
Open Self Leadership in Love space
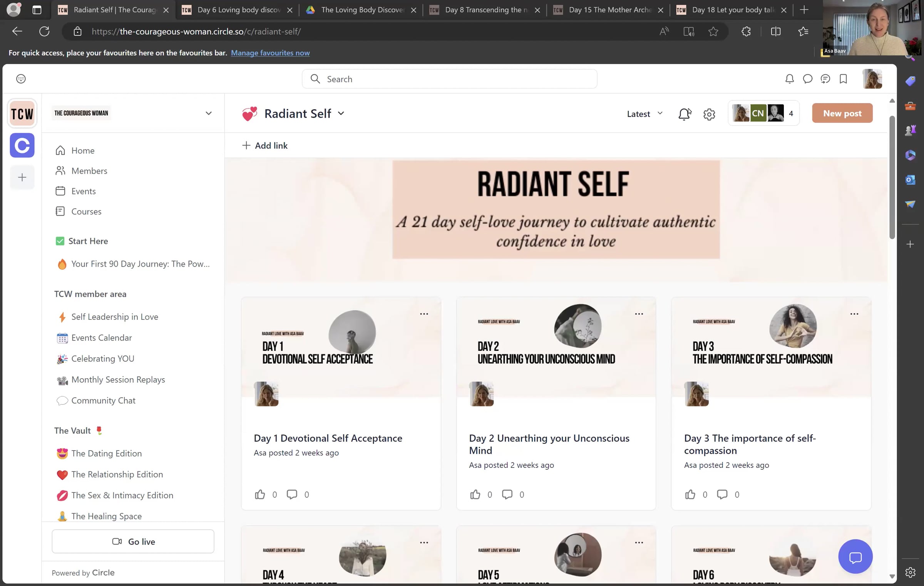point(115,317)
